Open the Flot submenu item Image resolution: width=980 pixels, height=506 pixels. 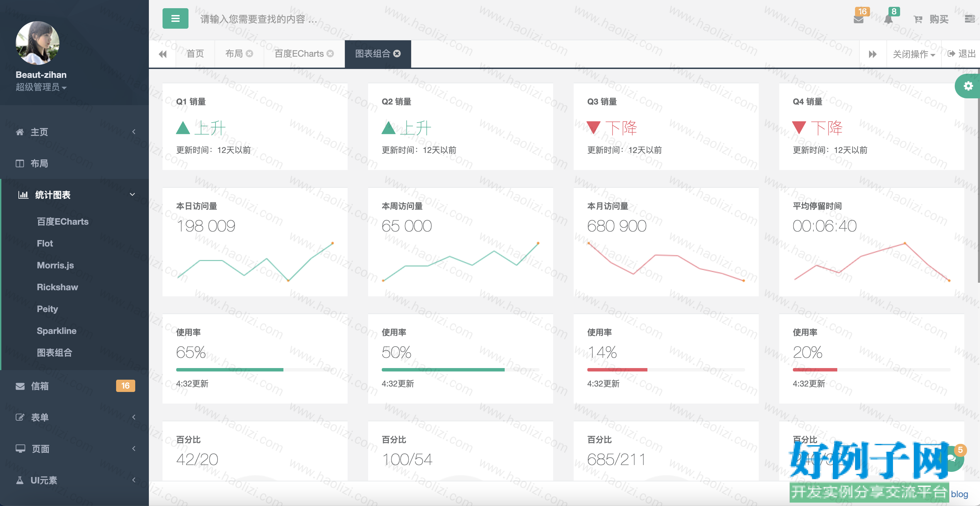click(45, 243)
